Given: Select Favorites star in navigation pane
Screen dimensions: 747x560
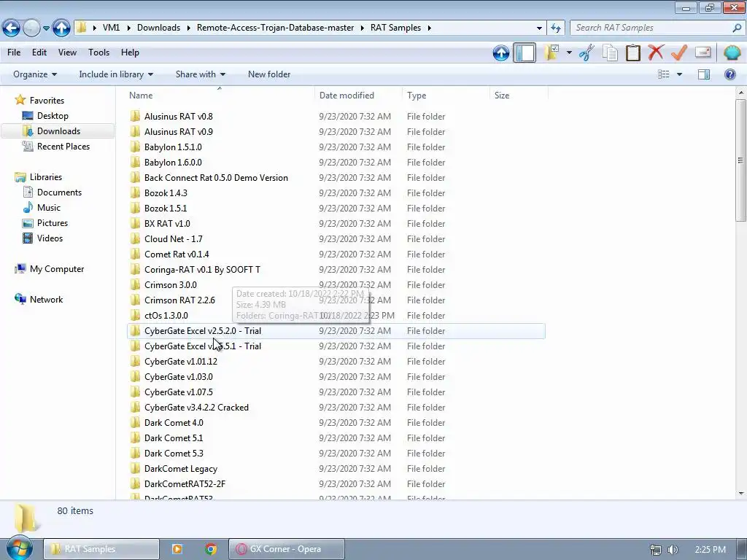Looking at the screenshot, I should [20, 100].
